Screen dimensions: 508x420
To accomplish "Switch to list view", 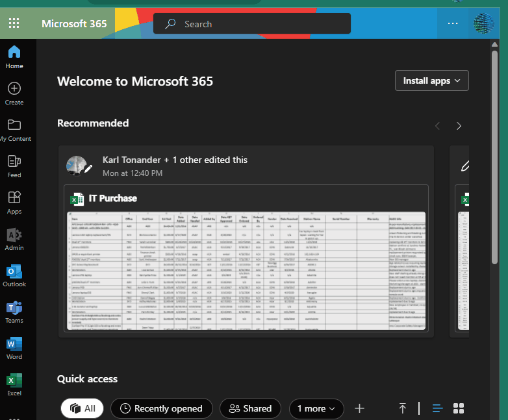I will (x=437, y=408).
